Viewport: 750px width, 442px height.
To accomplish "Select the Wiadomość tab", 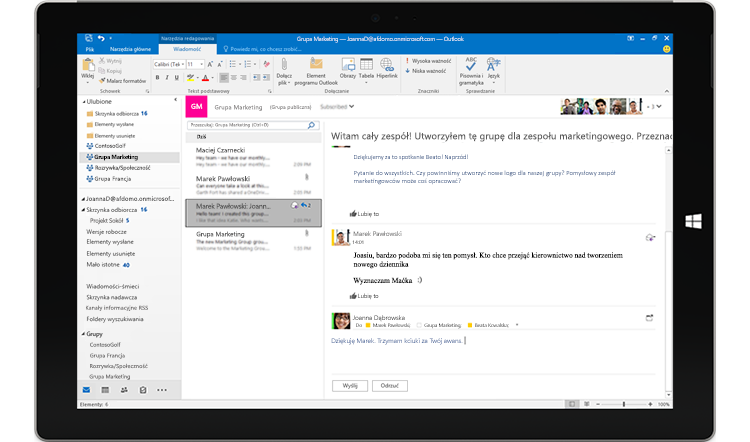I will click(187, 49).
